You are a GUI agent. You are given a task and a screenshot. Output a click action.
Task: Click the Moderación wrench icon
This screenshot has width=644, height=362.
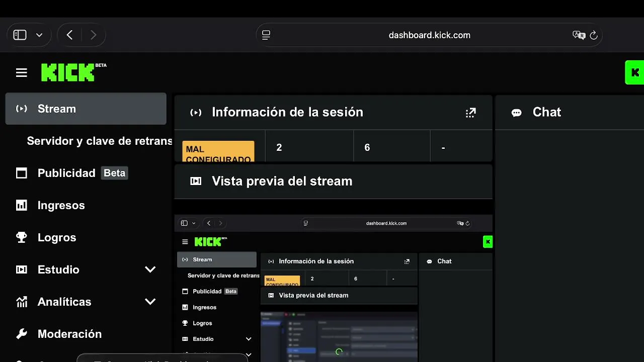click(22, 334)
